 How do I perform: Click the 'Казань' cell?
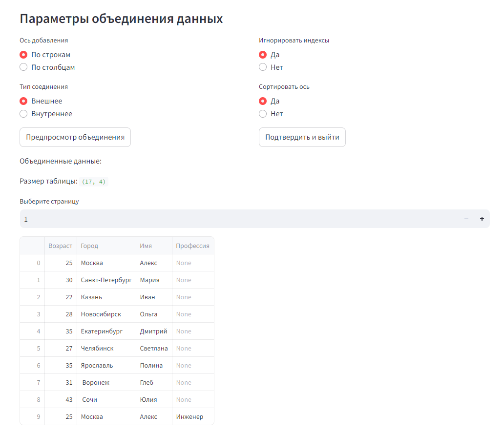coord(106,297)
